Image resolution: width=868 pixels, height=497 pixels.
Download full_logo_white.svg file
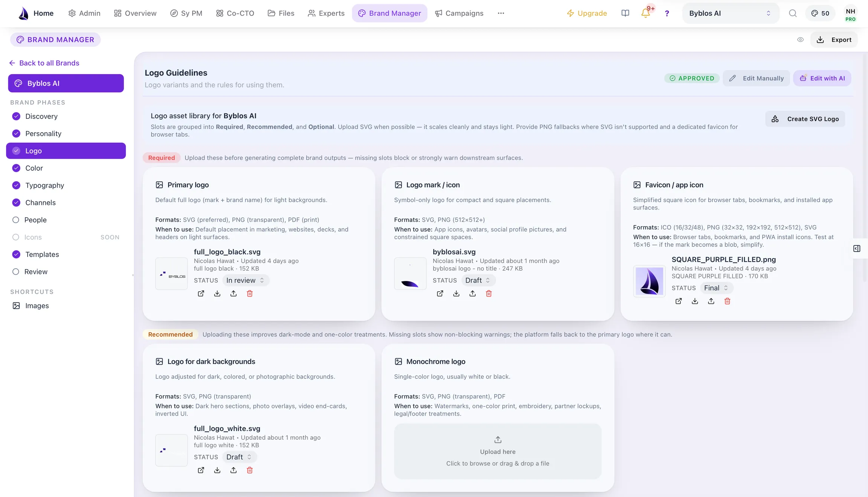tap(217, 470)
